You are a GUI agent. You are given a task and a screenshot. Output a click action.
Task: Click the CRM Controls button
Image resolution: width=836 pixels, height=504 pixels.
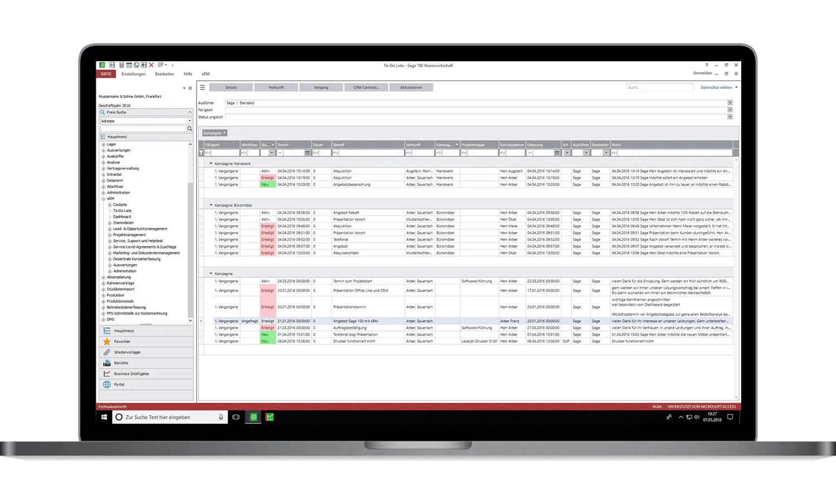coord(366,87)
